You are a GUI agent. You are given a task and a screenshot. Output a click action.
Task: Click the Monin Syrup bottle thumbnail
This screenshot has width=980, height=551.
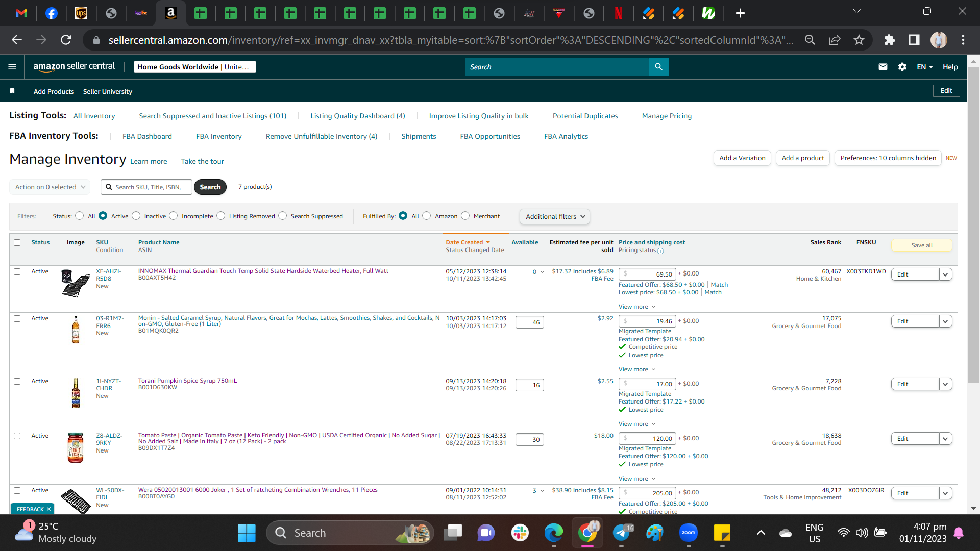[x=76, y=330]
